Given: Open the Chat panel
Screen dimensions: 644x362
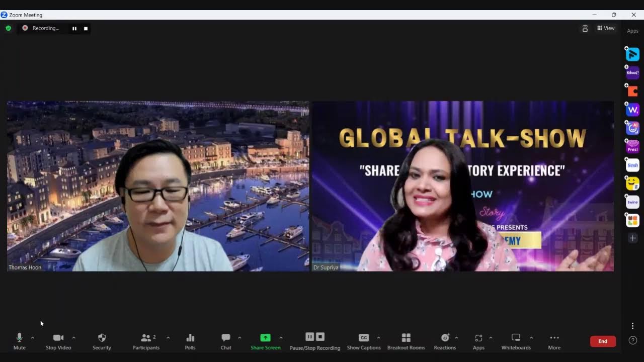Looking at the screenshot, I should coord(226,341).
